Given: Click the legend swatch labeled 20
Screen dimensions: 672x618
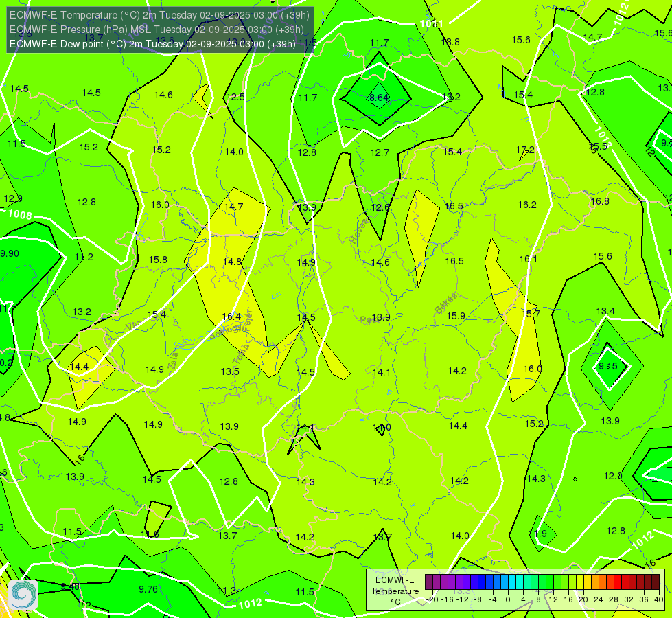Looking at the screenshot, I should tap(580, 582).
